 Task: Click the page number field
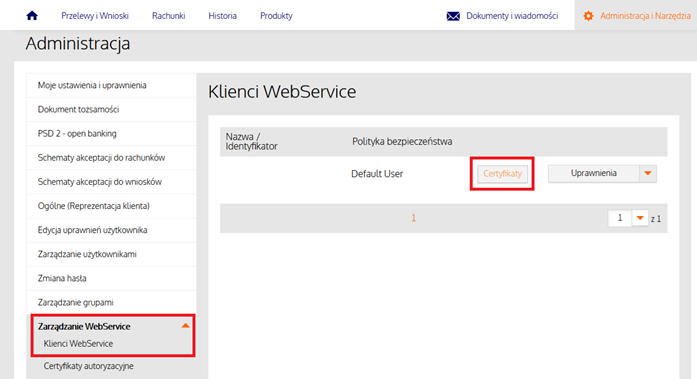tap(620, 218)
